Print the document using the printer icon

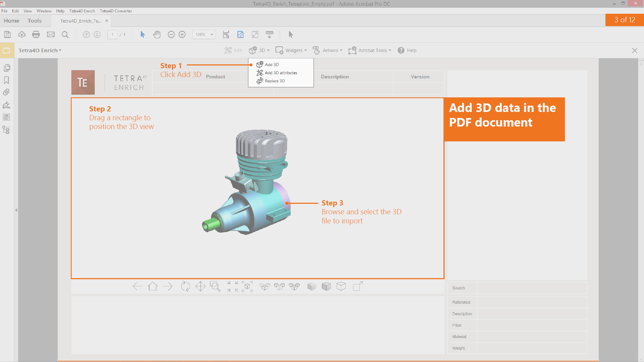(36, 34)
